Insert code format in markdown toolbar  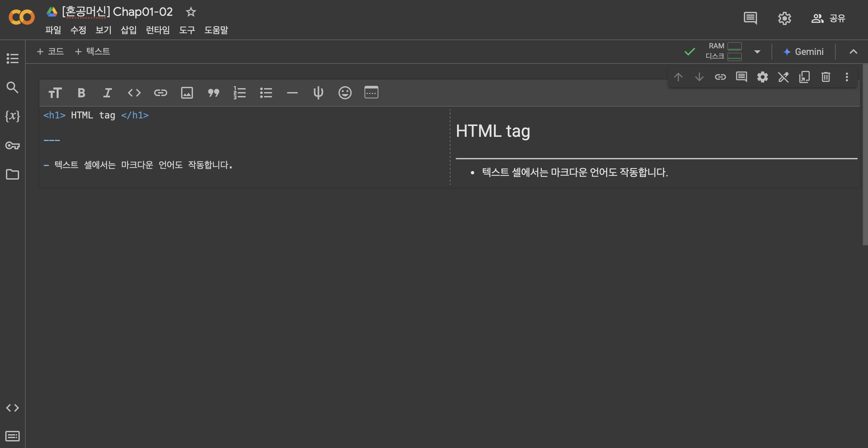coord(134,93)
